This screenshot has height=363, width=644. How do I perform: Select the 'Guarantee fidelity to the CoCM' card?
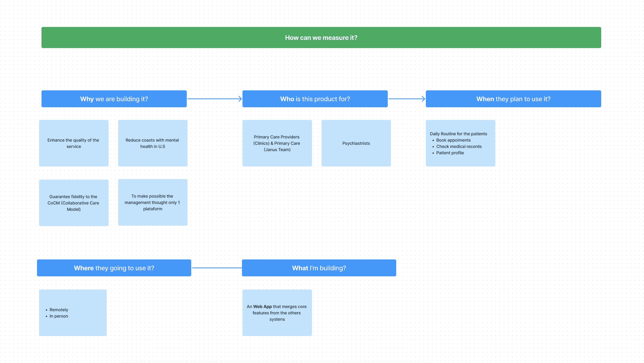[74, 203]
